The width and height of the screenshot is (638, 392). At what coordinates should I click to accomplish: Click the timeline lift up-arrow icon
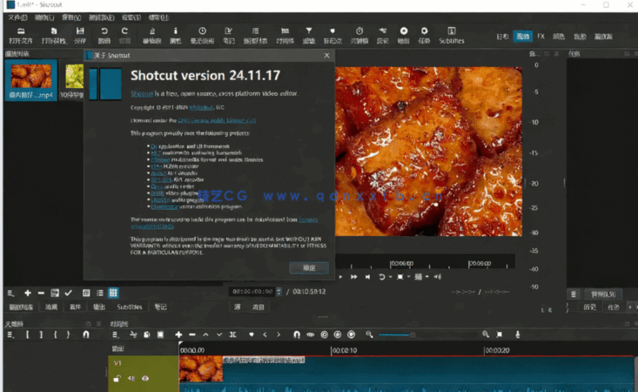(x=206, y=335)
